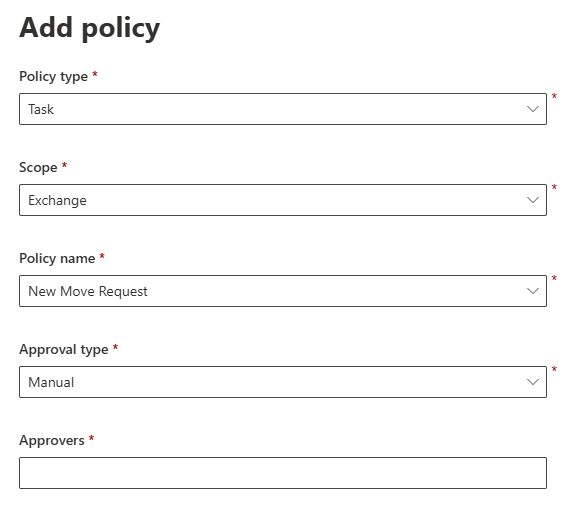This screenshot has height=513, width=567.
Task: Expand the Scope combo box
Action: 283,200
